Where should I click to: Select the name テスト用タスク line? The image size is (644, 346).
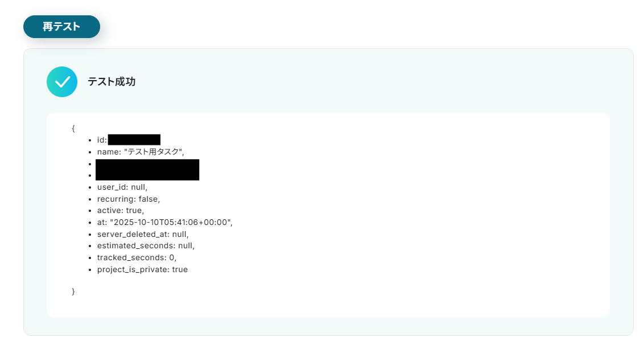pos(141,152)
